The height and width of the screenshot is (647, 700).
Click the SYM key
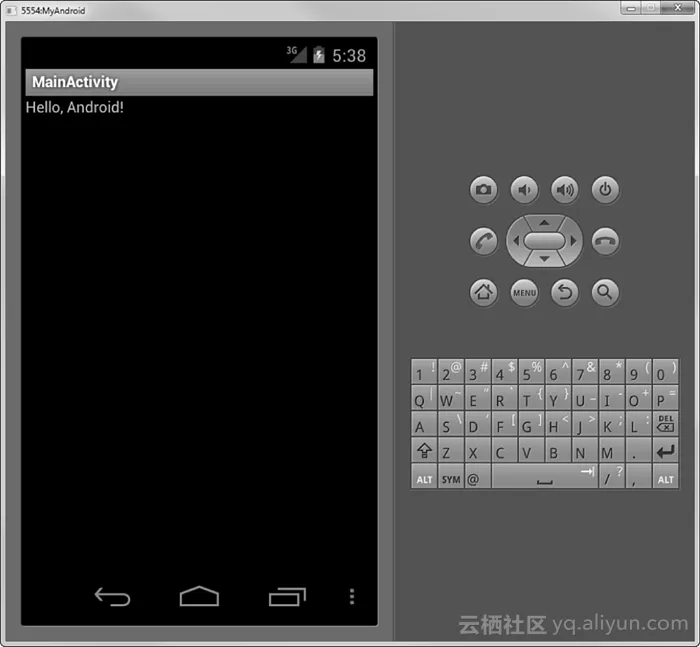(x=451, y=476)
